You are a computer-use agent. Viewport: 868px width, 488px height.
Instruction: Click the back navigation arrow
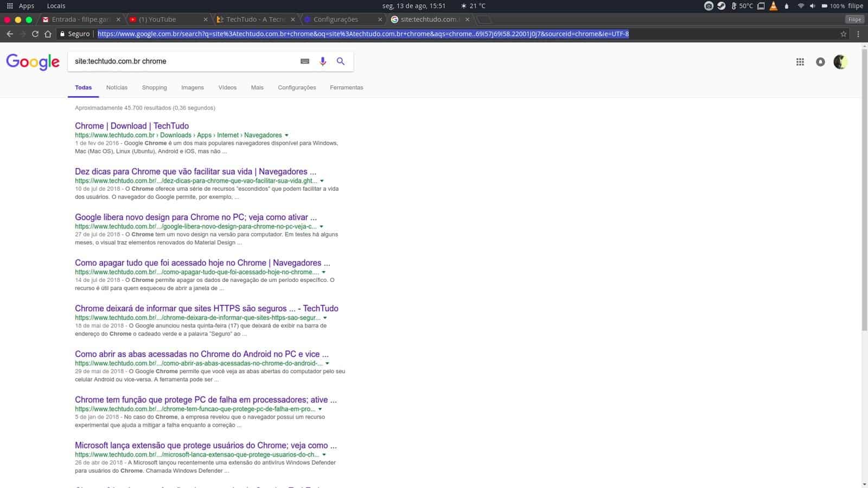10,34
